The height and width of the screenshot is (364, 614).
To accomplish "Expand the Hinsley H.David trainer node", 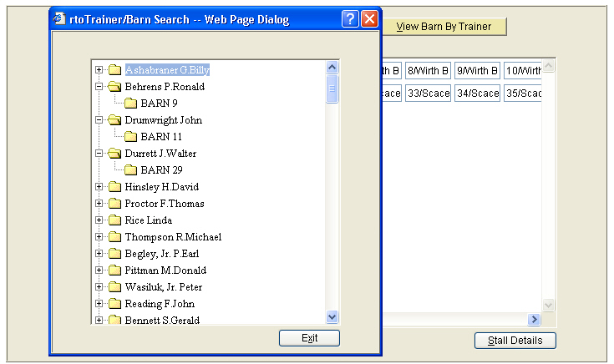I will coord(99,187).
